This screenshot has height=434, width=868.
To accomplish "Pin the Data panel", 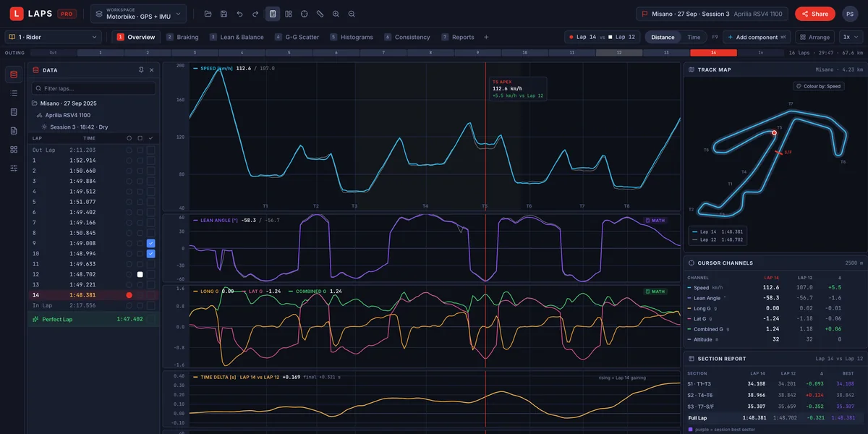I will pos(141,70).
